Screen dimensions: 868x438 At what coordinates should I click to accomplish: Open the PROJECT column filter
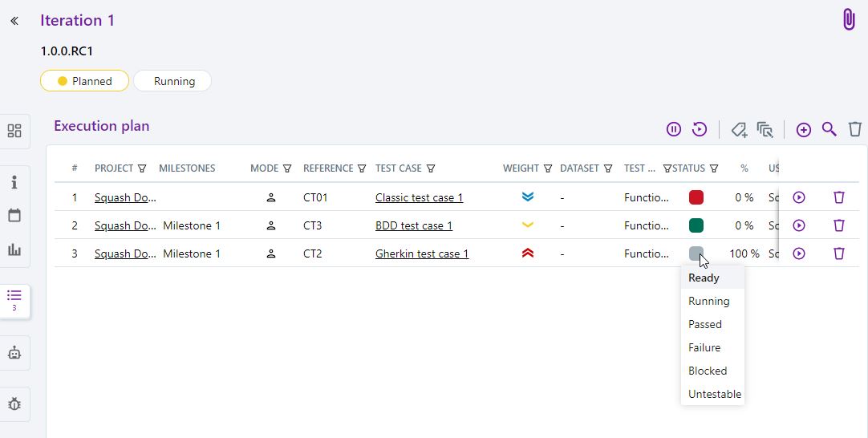click(x=142, y=168)
